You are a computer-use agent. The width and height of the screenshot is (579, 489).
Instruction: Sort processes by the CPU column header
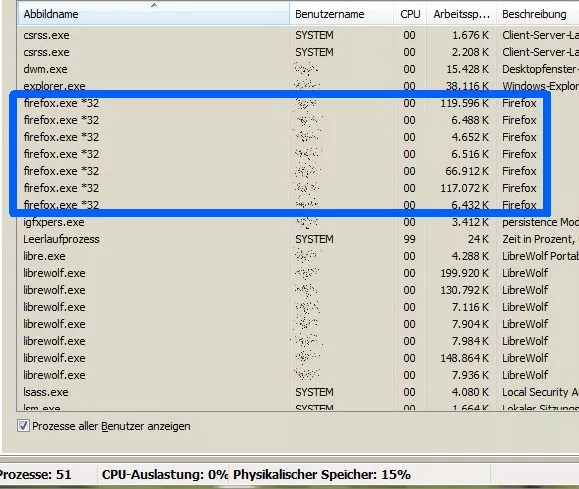click(x=410, y=14)
